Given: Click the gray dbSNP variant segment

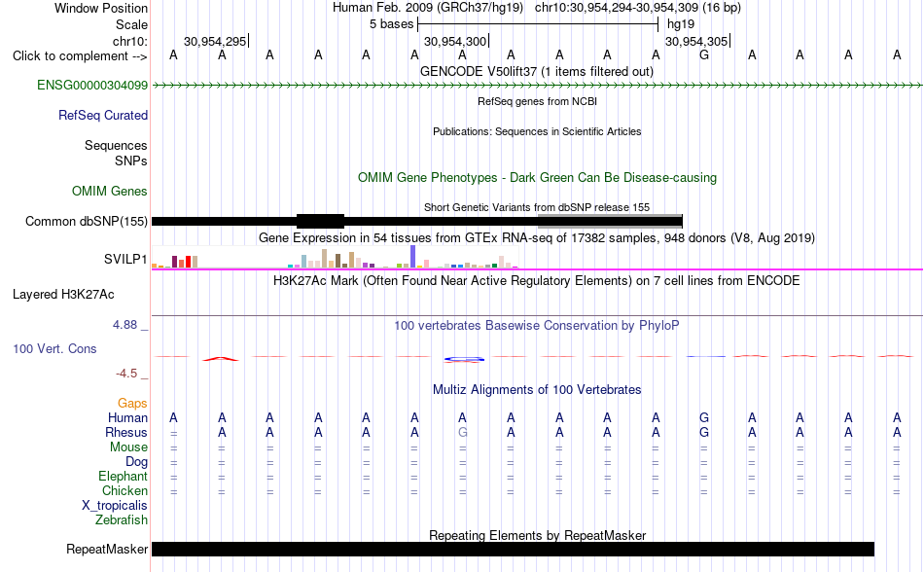Looking at the screenshot, I should tap(610, 222).
